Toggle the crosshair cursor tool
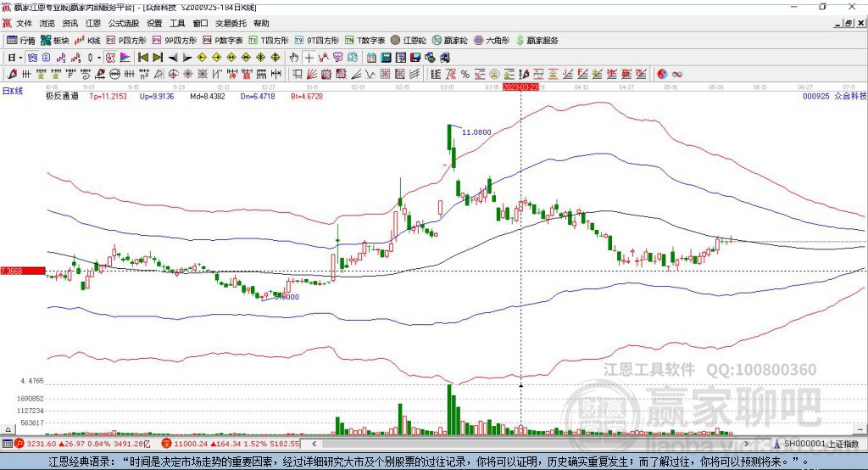868x470 pixels. 309,58
